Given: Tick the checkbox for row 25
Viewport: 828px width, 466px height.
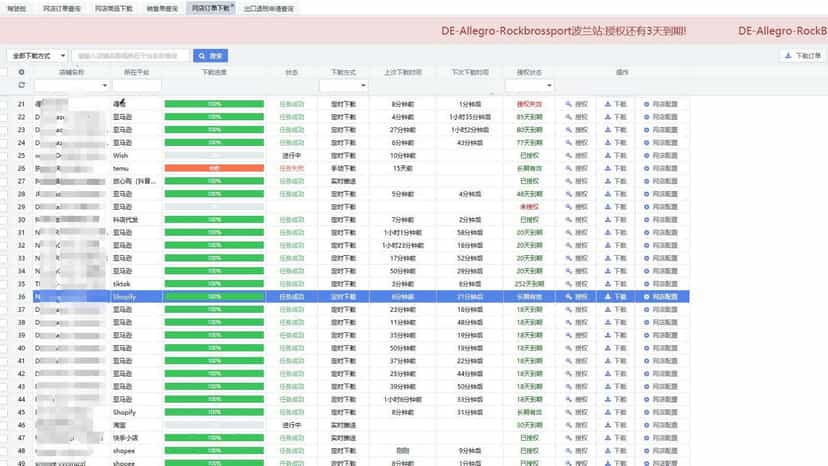Looking at the screenshot, I should pos(4,155).
